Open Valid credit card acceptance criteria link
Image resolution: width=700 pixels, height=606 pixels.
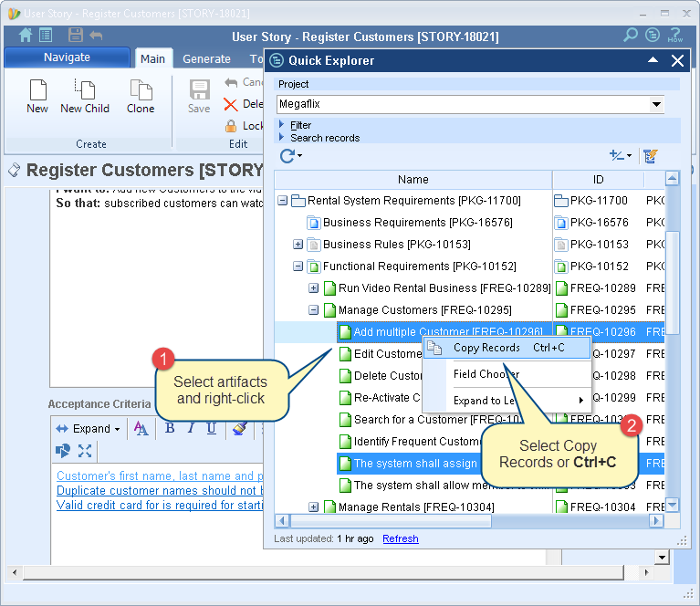(160, 505)
